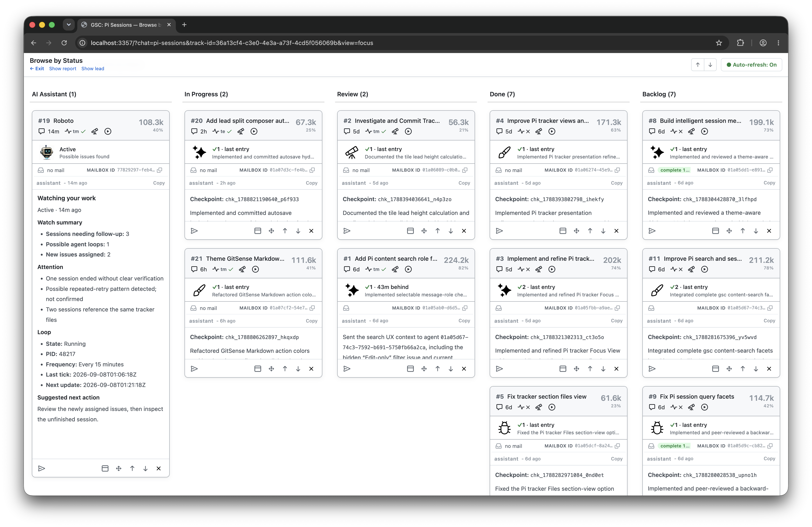The height and width of the screenshot is (527, 812).
Task: Click the sparkle icon on #8 Build intelligent card
Action: click(x=657, y=152)
